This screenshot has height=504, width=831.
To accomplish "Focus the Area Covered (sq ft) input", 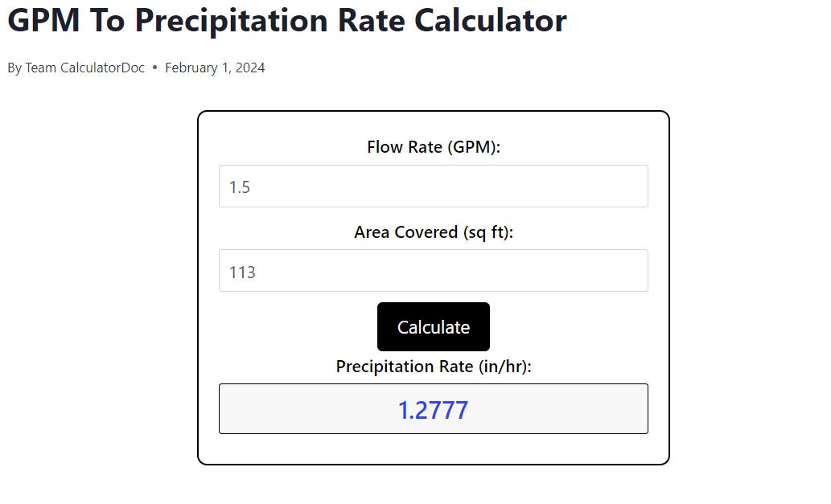I will [x=433, y=271].
